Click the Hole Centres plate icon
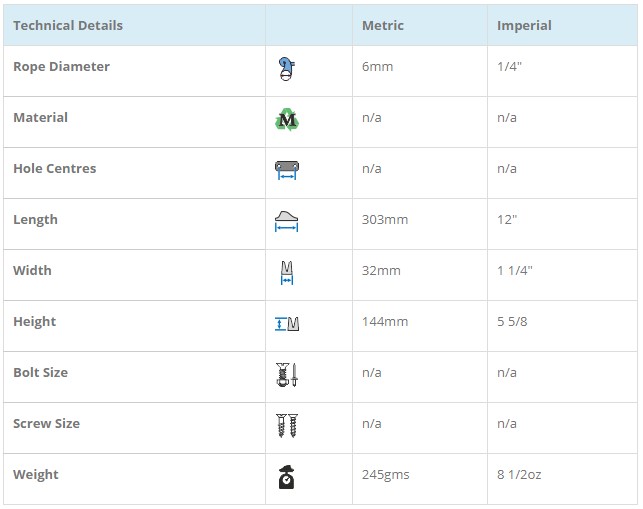The width and height of the screenshot is (643, 509). pos(287,171)
